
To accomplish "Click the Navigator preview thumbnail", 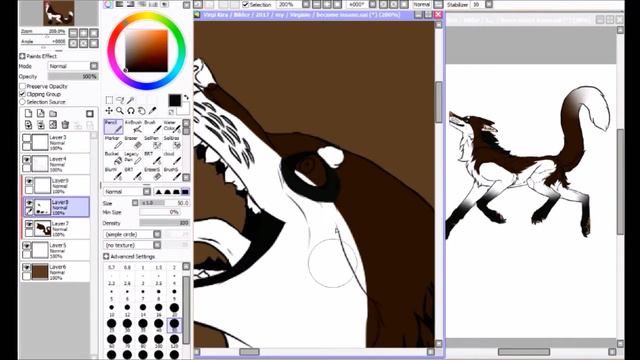I will click(x=59, y=13).
